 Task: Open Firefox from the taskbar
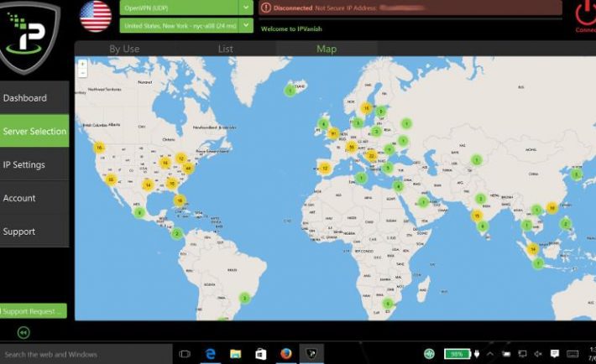tap(285, 355)
